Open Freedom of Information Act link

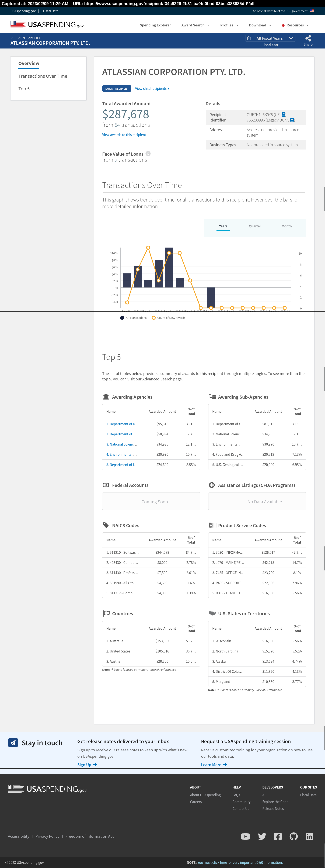pyautogui.click(x=90, y=836)
